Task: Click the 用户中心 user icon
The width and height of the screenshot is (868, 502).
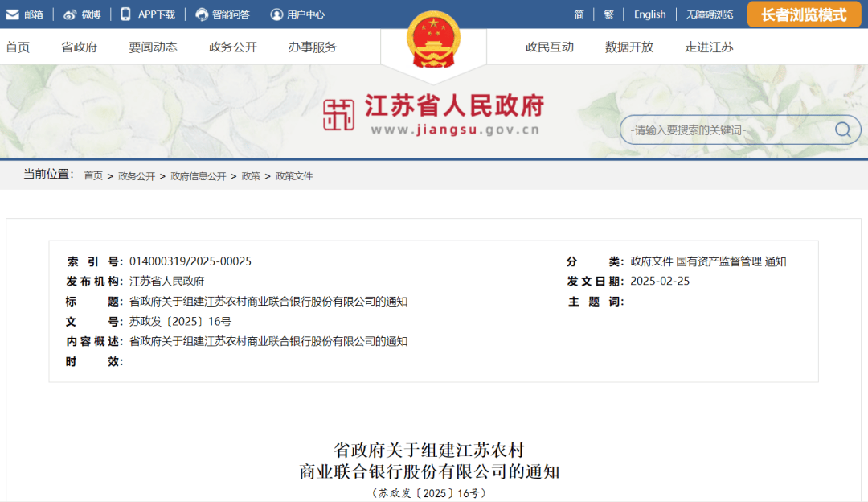Action: (276, 14)
